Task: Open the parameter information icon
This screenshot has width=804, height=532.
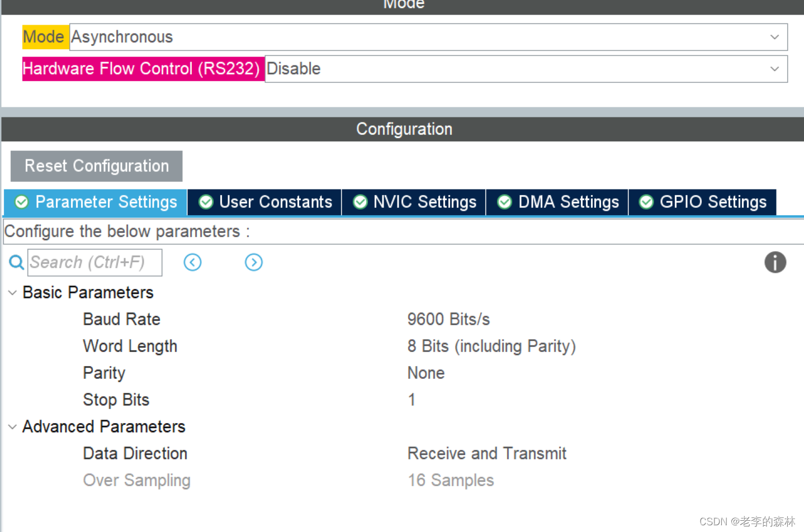Action: pos(775,262)
